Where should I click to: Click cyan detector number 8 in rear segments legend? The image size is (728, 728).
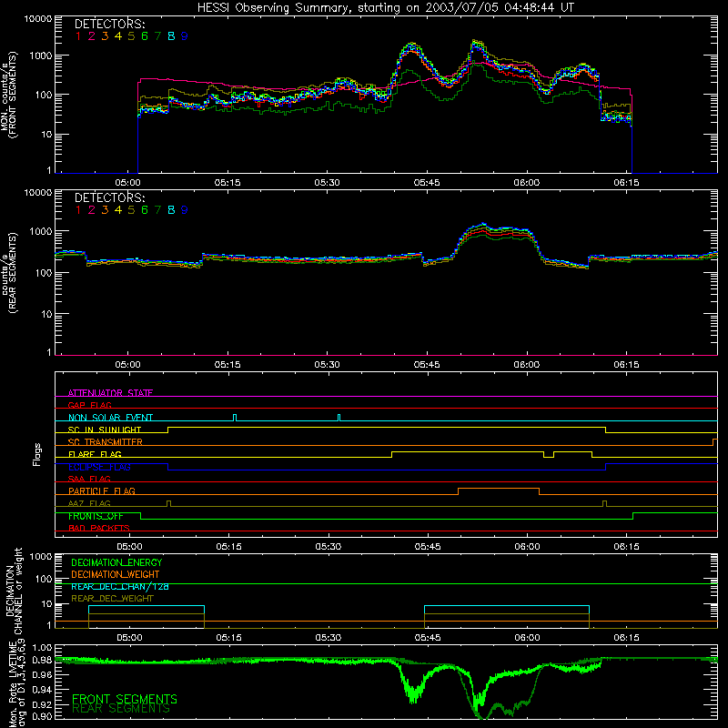(171, 210)
